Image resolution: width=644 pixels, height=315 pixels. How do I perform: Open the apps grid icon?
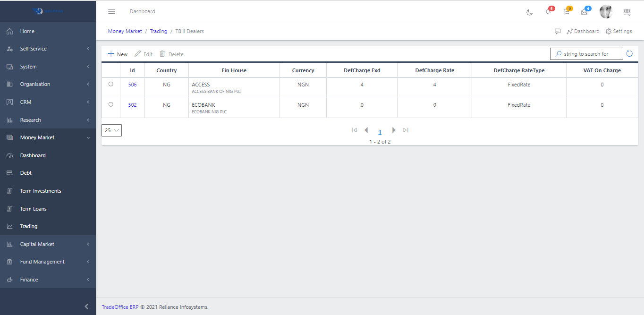627,12
